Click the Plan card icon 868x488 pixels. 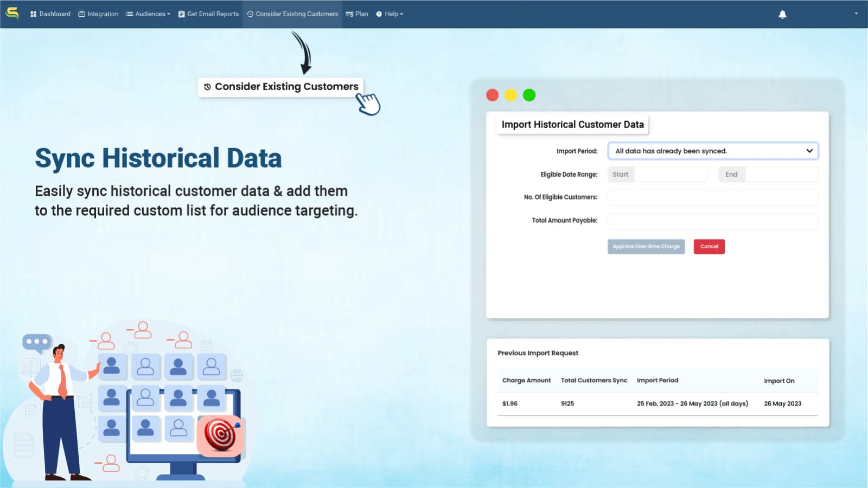click(x=348, y=14)
